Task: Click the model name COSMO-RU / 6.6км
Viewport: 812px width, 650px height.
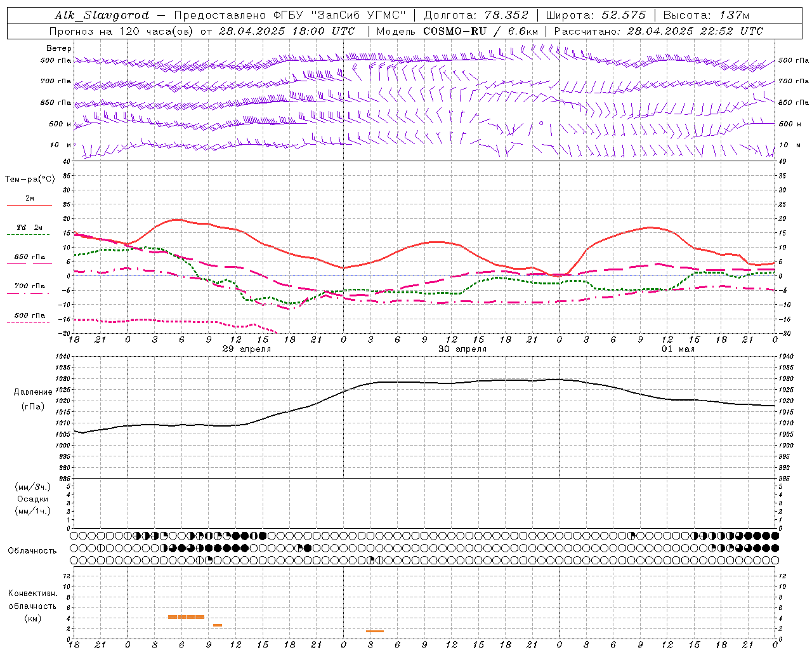Action: [x=481, y=31]
